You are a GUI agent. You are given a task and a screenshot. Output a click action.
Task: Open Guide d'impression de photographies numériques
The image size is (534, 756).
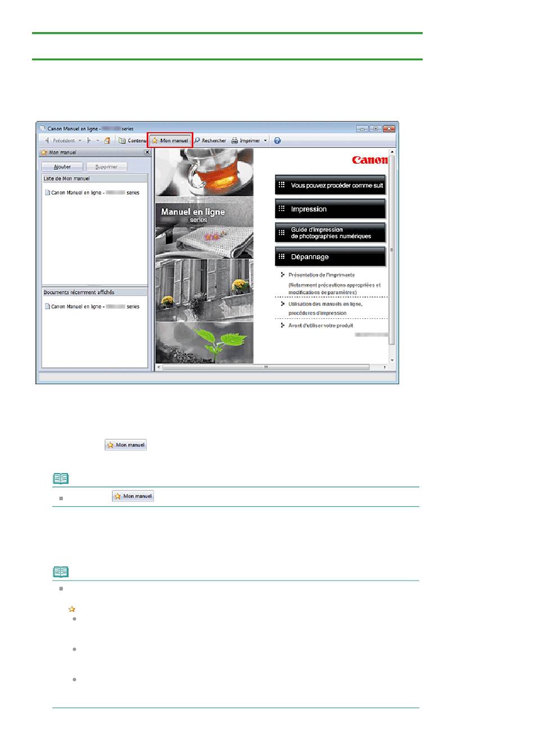331,233
